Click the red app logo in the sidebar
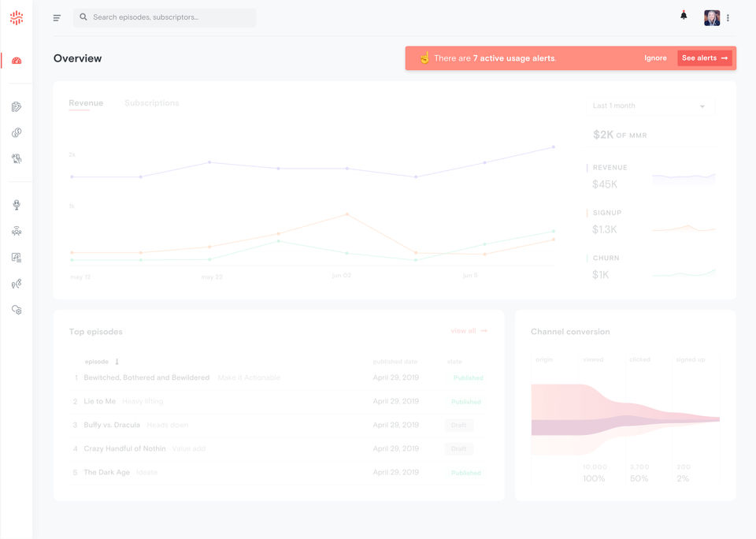 [x=17, y=18]
